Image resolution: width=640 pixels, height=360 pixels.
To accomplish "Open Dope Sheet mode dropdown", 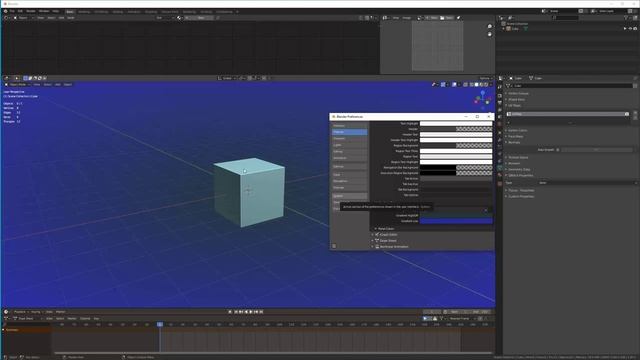I will tap(28, 318).
